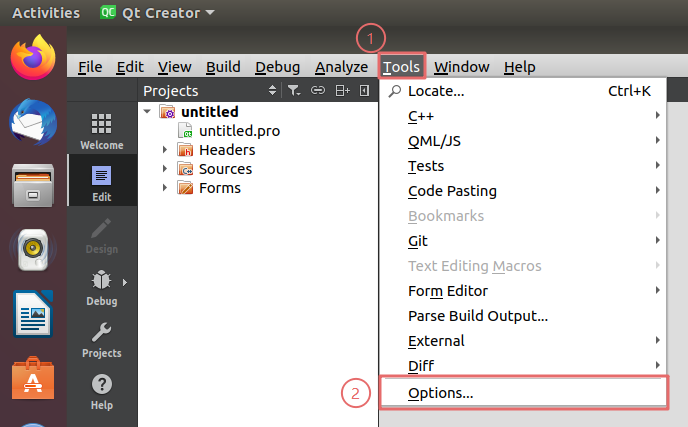Viewport: 688px width, 427px height.
Task: Open the Projects view selector dropdown
Action: [273, 91]
